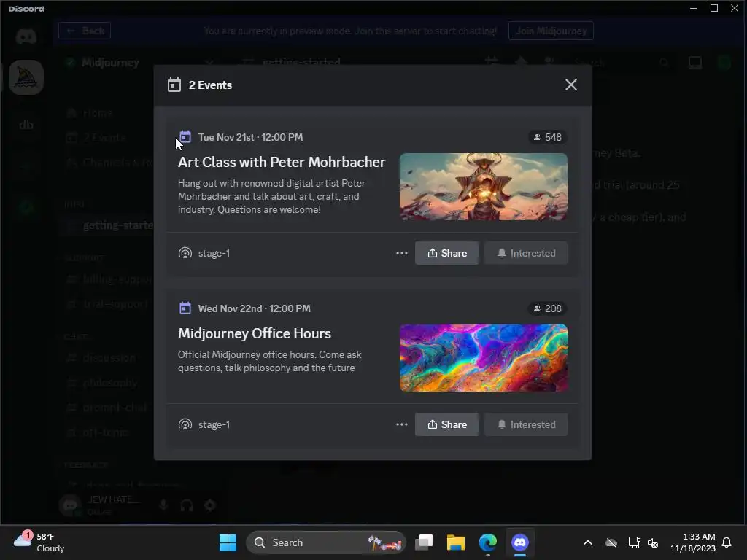This screenshot has height=560, width=747.
Task: Toggle headphones deafen in user panel
Action: pos(187,505)
